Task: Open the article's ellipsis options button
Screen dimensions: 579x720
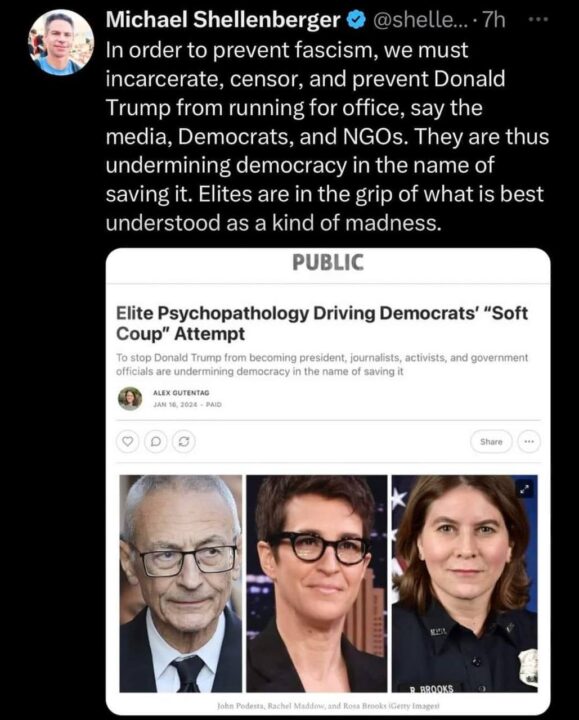Action: pyautogui.click(x=529, y=442)
